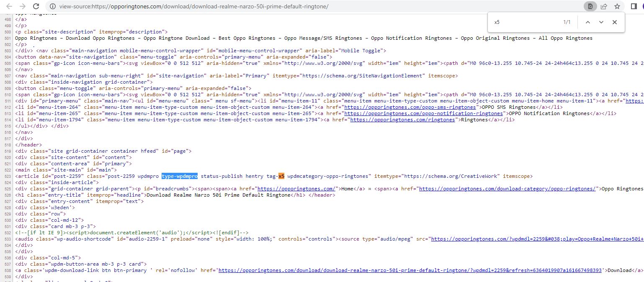This screenshot has width=644, height=282.
Task: Focus the find bar input containing x5
Action: point(526,22)
